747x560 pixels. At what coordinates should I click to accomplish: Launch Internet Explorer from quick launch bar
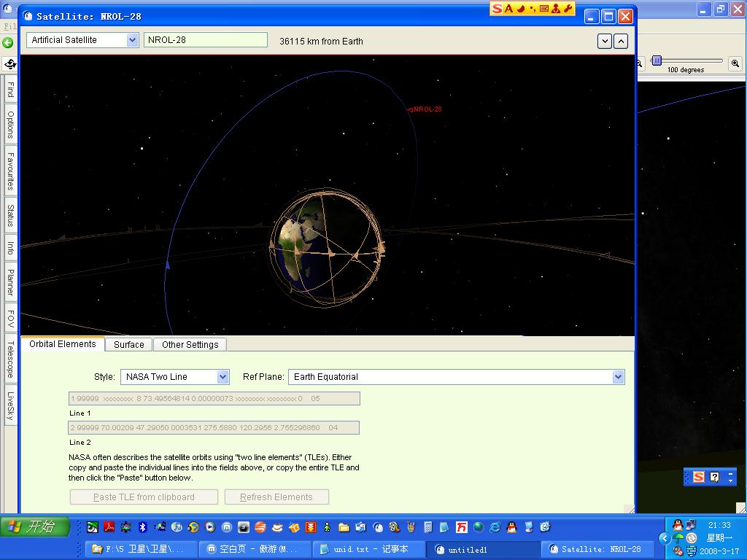(495, 527)
